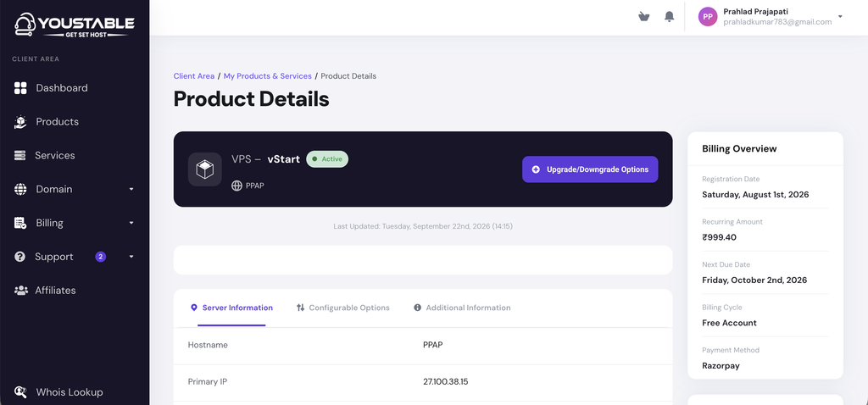
Task: Click Free Account billing cycle value
Action: (729, 323)
